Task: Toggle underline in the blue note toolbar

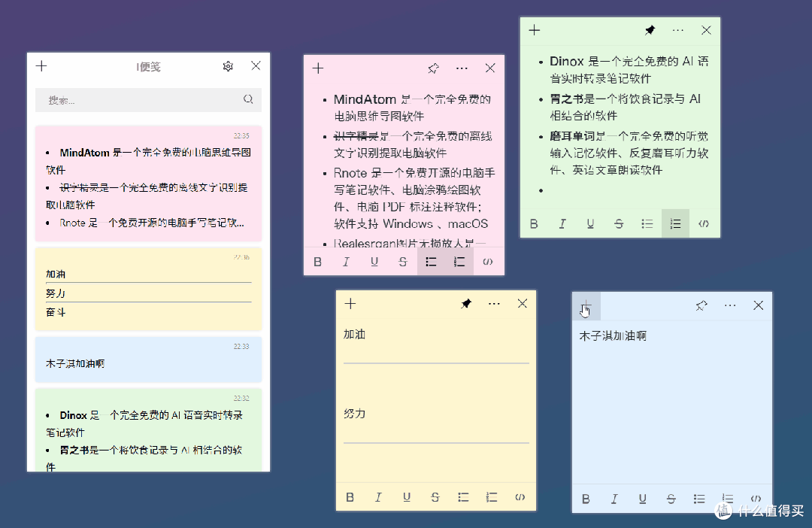Action: pos(642,499)
